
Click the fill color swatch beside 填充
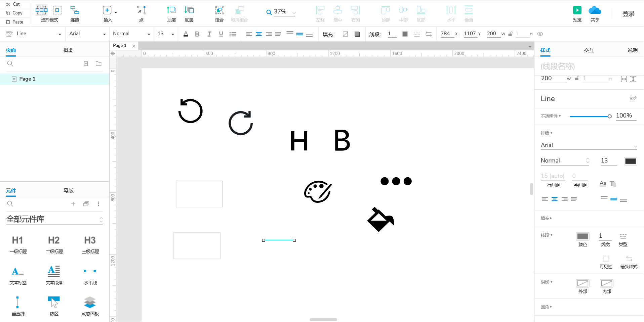click(x=345, y=34)
